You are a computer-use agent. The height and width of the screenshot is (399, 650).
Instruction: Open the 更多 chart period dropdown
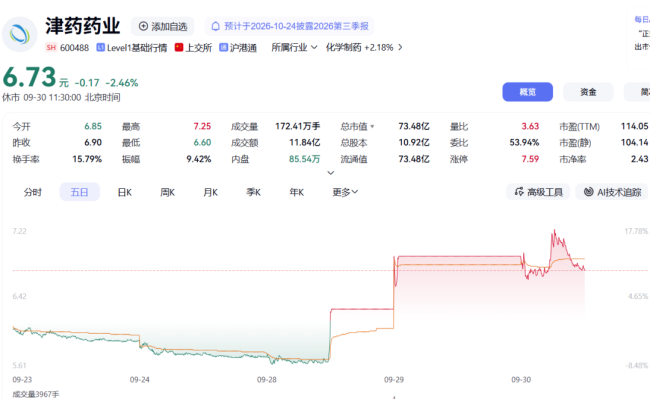coord(345,192)
